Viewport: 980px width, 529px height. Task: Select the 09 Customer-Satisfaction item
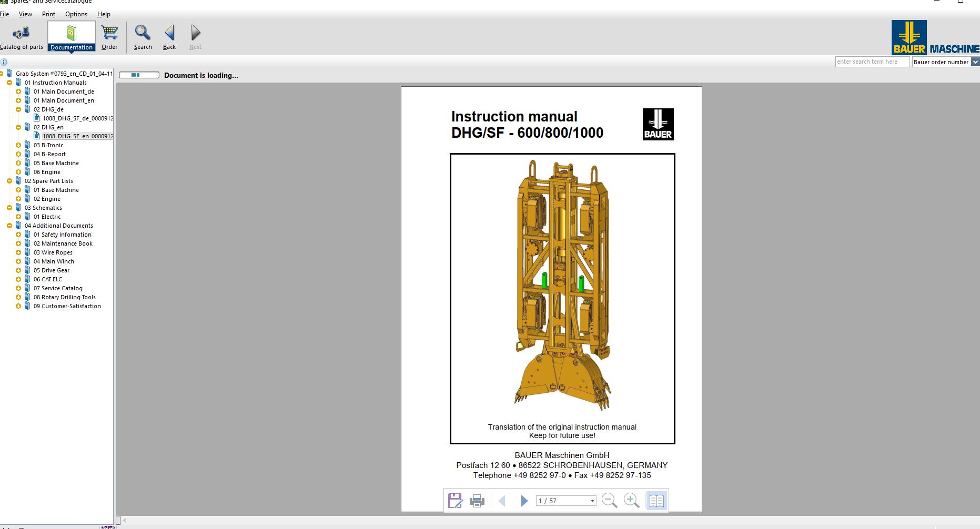(x=67, y=306)
